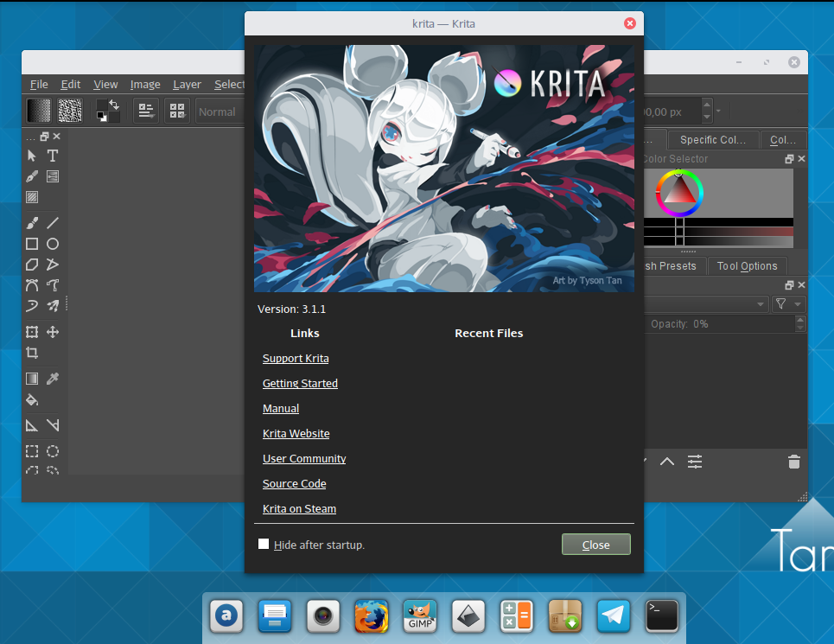This screenshot has width=834, height=644.
Task: Select the Freehand Brush tool
Action: click(32, 223)
